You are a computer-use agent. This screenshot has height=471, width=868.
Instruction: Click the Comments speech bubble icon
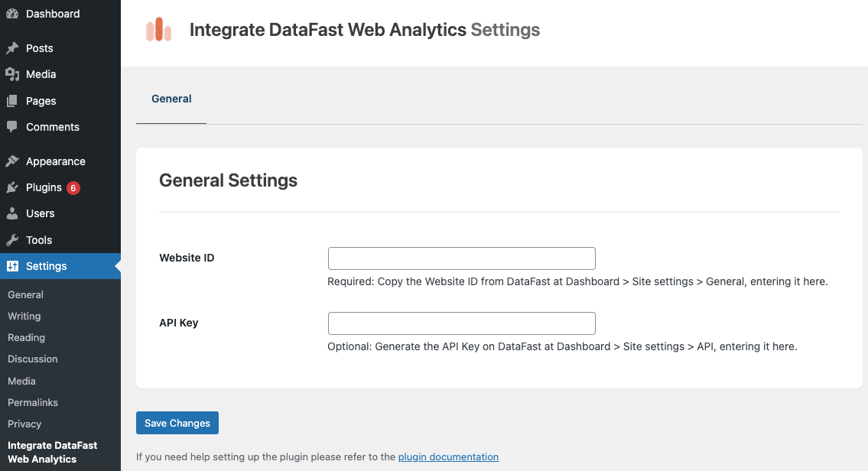[12, 127]
